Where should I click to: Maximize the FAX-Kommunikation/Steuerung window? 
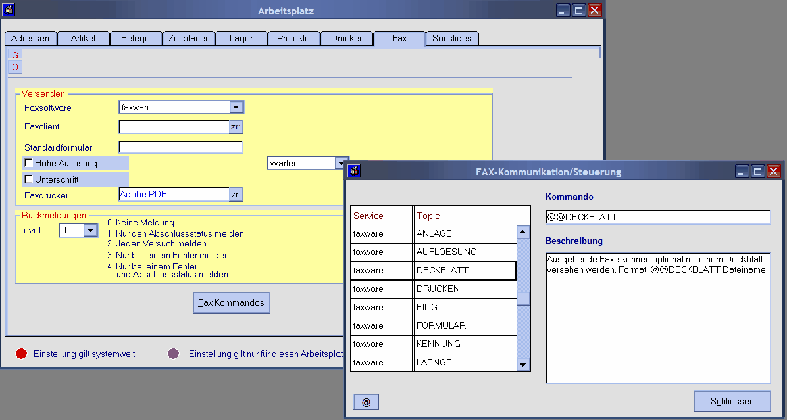[x=758, y=171]
